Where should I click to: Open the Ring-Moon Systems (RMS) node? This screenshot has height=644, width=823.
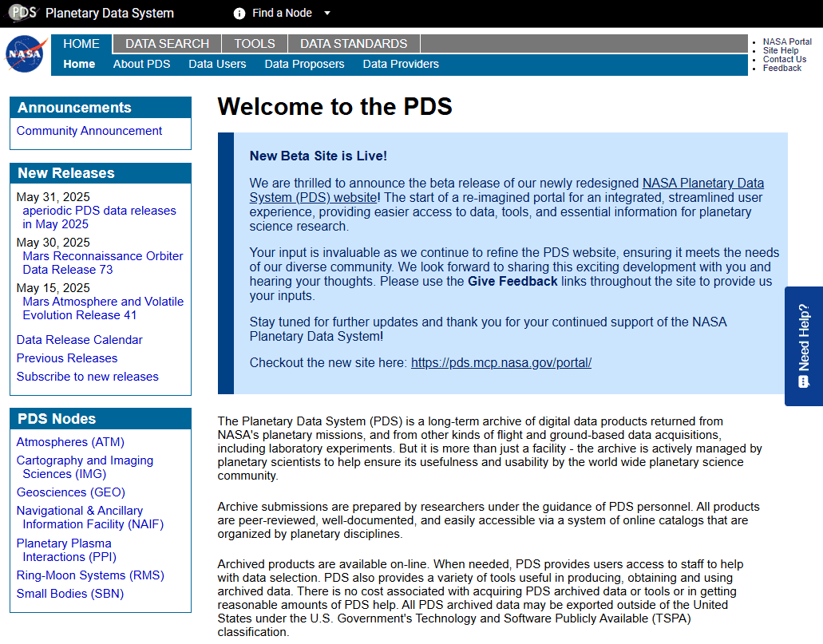point(90,575)
